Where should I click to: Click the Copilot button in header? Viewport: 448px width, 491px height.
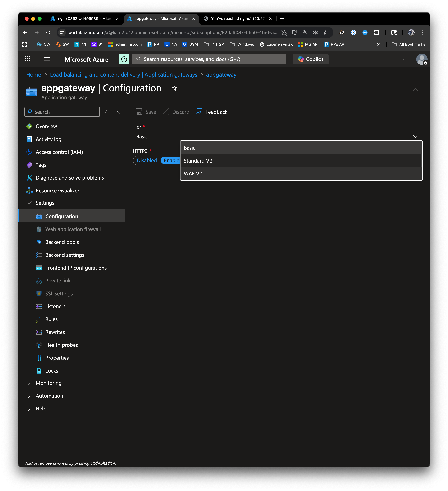pos(310,59)
